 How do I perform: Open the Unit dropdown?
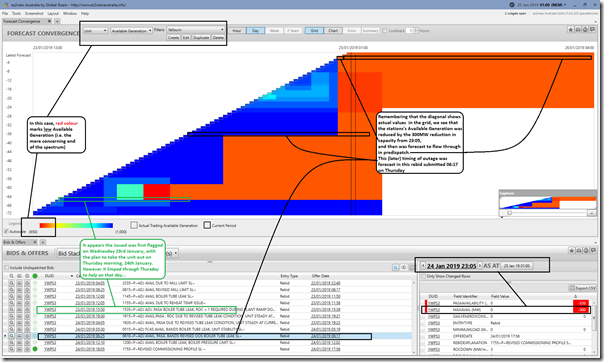[96, 30]
